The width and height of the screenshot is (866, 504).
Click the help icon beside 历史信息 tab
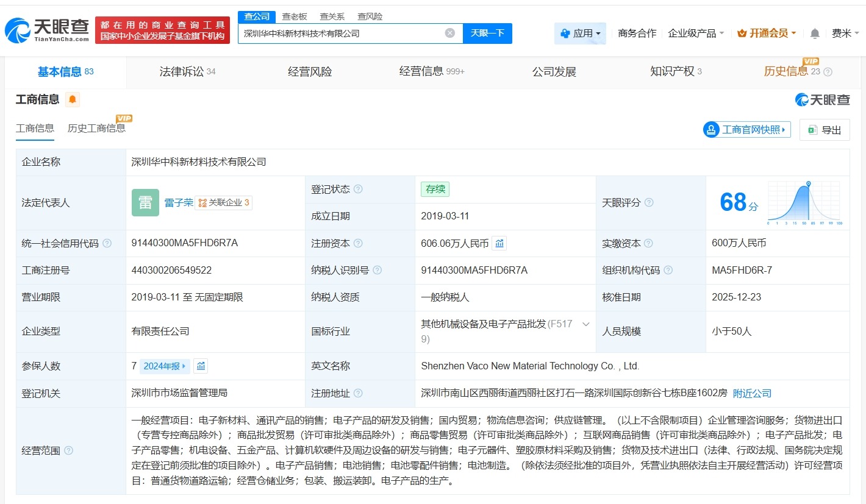tap(828, 72)
